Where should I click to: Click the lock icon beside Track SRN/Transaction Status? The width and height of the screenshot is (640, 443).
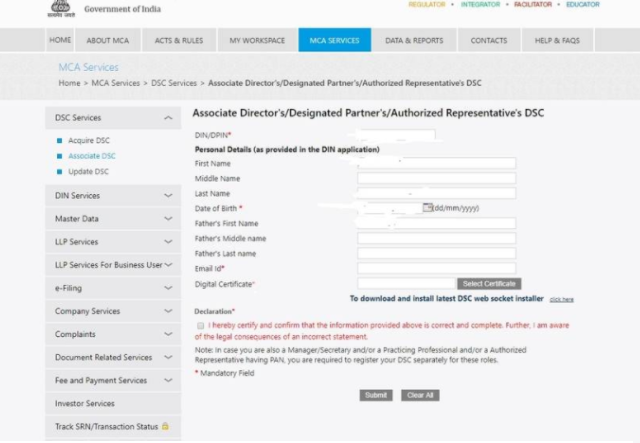[x=165, y=427]
